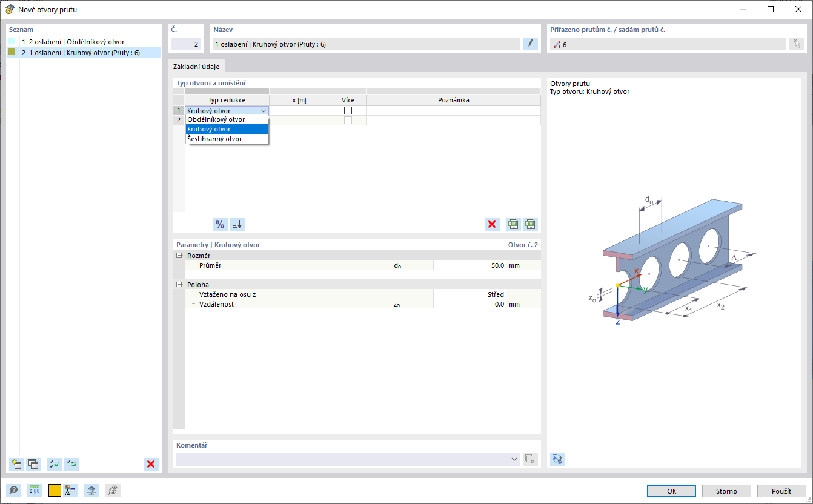The height and width of the screenshot is (504, 813).
Task: Click the new opening icon below Seznam
Action: [16, 464]
